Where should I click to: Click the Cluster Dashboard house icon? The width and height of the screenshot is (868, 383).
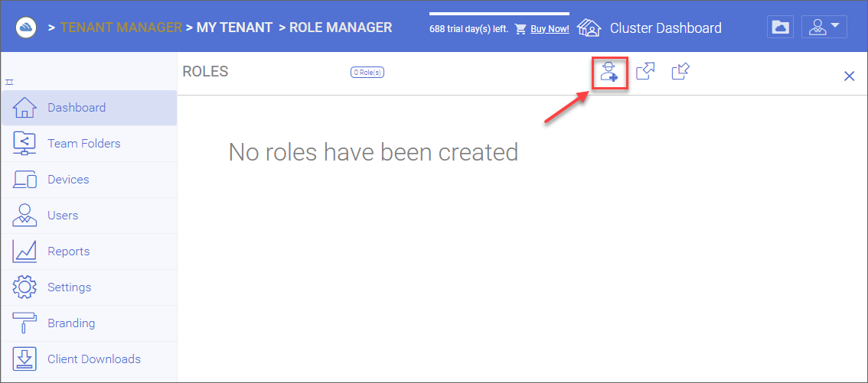coord(590,28)
